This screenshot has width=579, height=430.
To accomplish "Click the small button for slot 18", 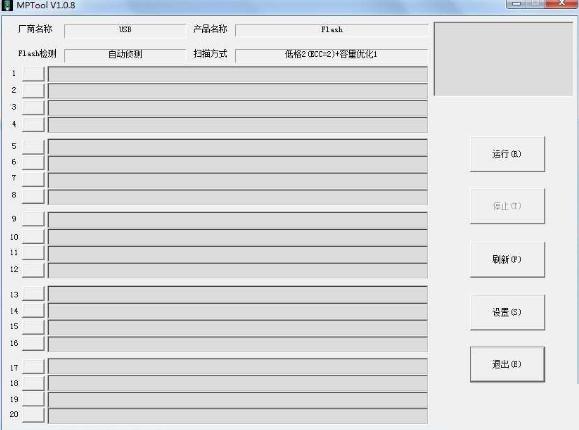I will [33, 383].
